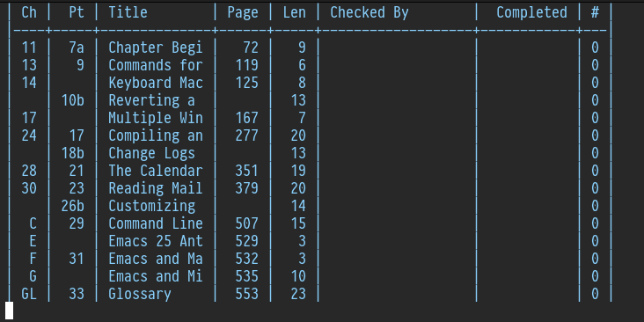Click "The Calendar" title cell
Image resolution: width=644 pixels, height=322 pixels.
pos(156,171)
